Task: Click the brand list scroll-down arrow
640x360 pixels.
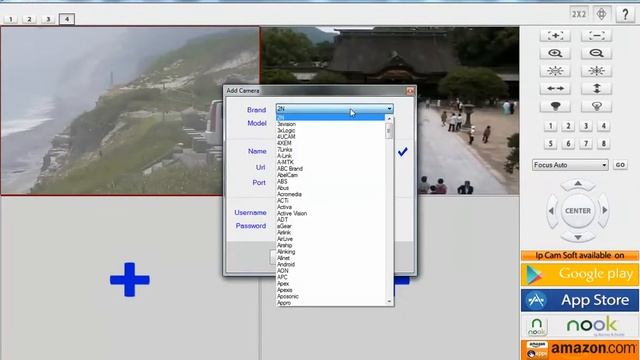Action: coord(389,302)
